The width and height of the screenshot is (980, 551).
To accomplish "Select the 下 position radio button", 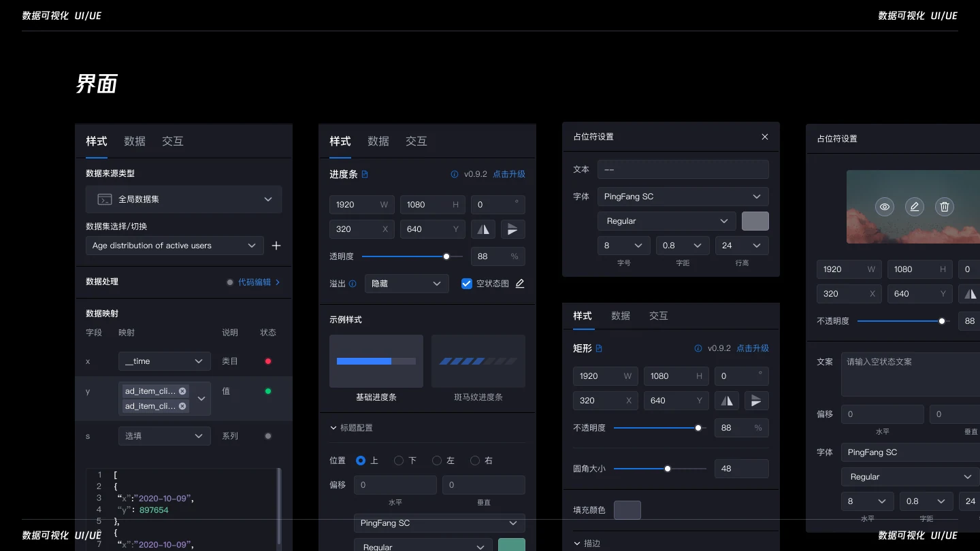I will click(x=399, y=461).
